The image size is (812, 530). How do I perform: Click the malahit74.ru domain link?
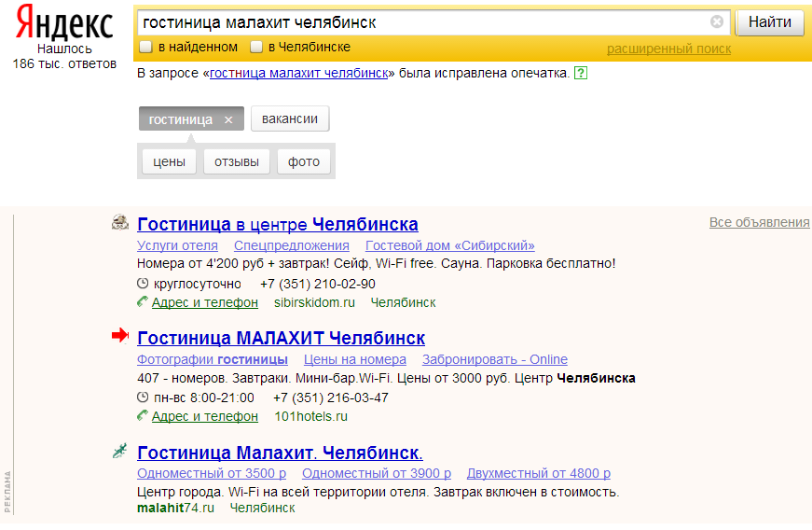[x=175, y=509]
